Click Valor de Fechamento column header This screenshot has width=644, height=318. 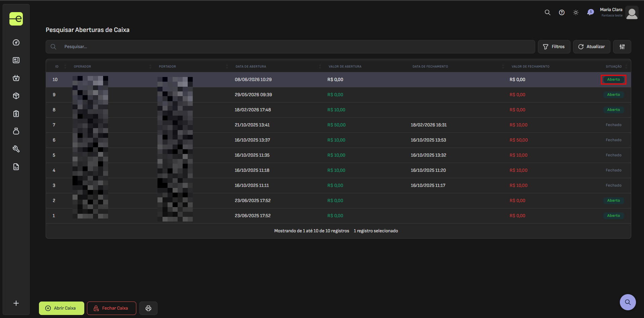click(531, 67)
